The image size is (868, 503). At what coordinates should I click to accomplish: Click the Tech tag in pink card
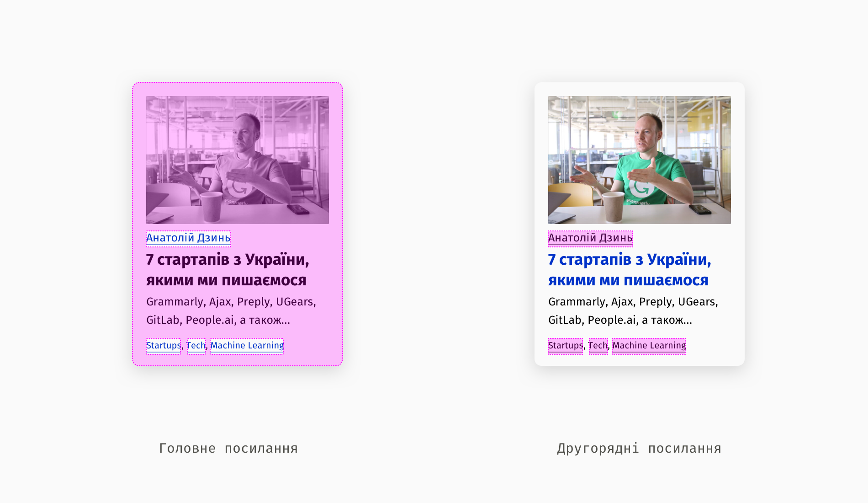(196, 346)
